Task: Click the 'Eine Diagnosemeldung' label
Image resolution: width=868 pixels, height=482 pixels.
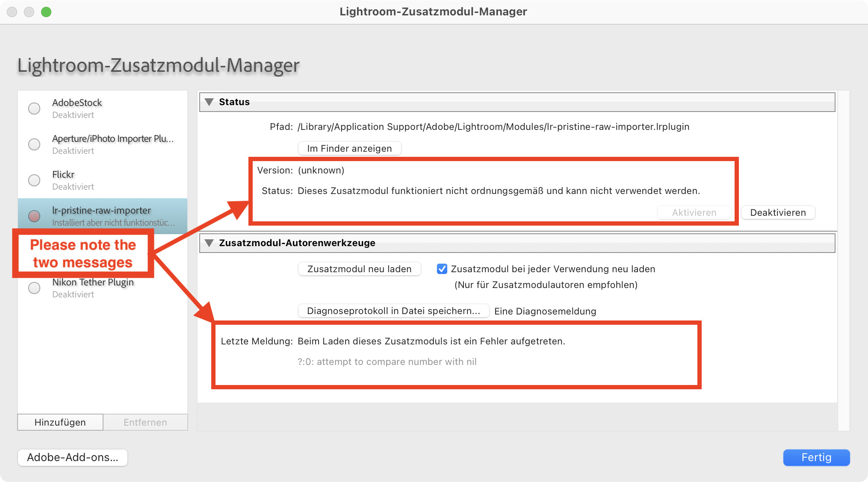Action: point(545,312)
